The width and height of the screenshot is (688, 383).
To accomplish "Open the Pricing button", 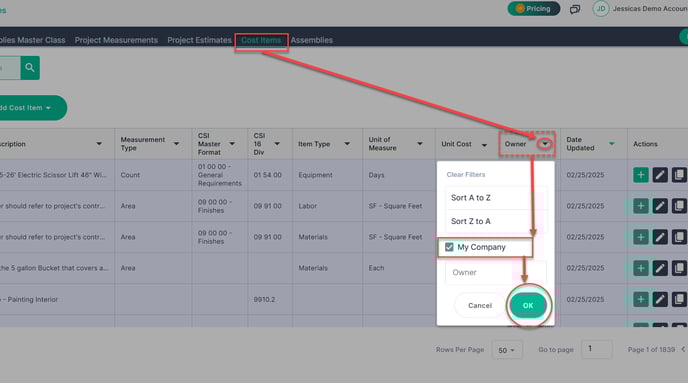I will click(x=534, y=9).
